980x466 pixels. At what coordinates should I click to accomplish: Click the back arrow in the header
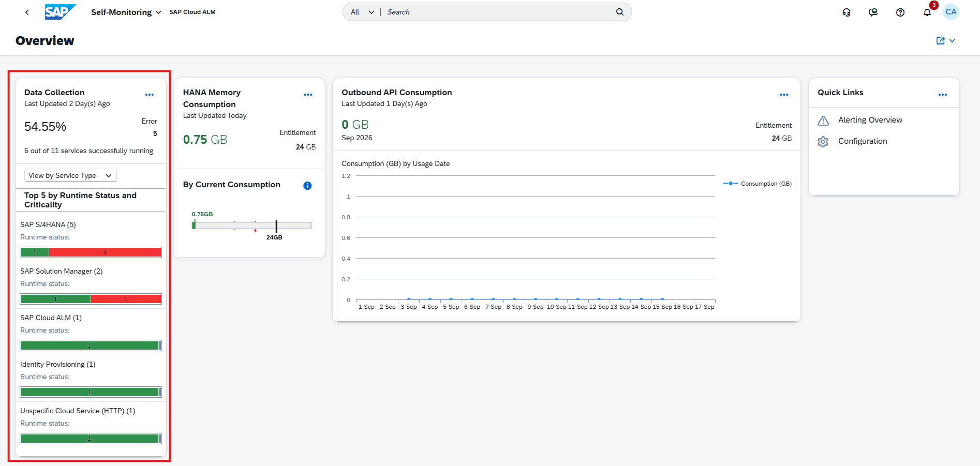[x=27, y=12]
